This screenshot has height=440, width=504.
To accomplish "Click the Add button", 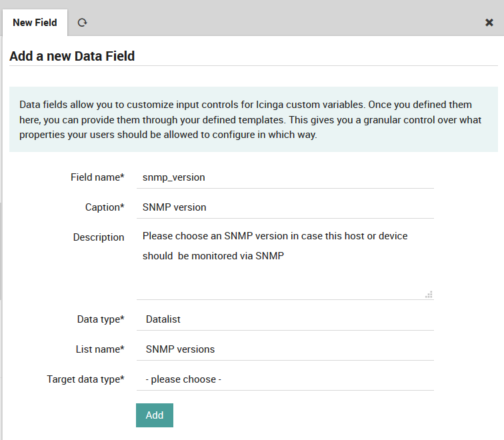I will tap(154, 415).
